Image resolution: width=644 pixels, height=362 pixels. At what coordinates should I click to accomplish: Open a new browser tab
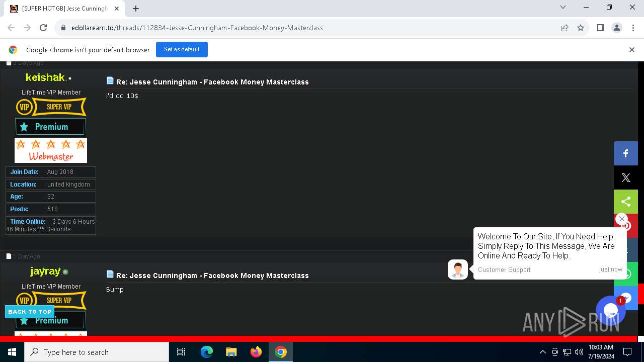[x=136, y=8]
